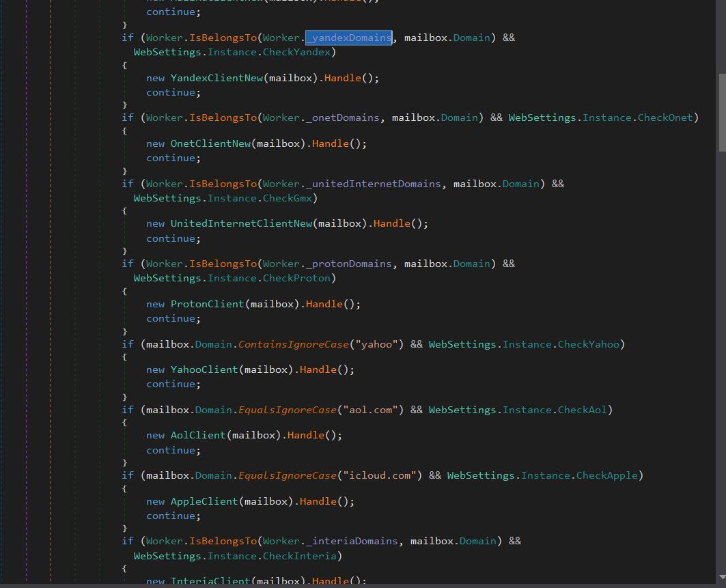Click the _onetDomains field reference

pos(343,117)
